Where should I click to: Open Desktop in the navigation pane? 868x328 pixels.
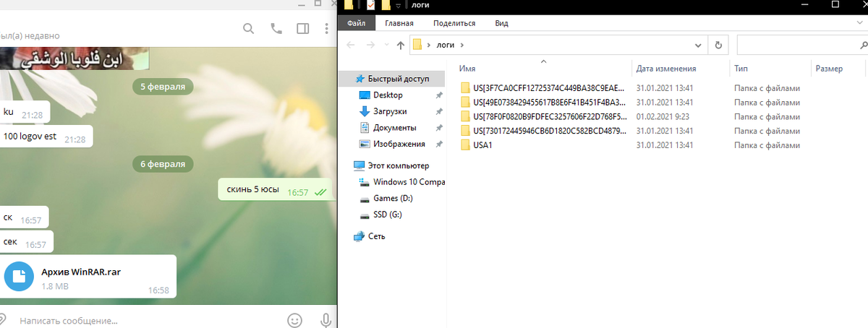click(388, 95)
